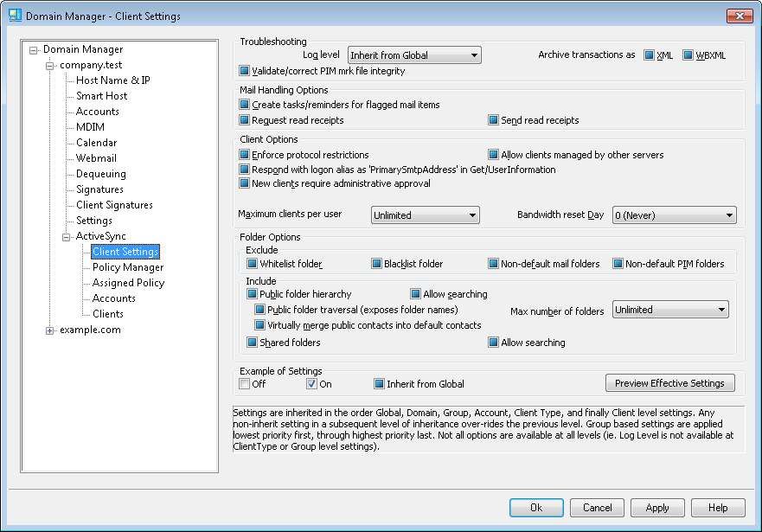Enable Enforce protocol restrictions option
This screenshot has width=762, height=532.
point(245,155)
